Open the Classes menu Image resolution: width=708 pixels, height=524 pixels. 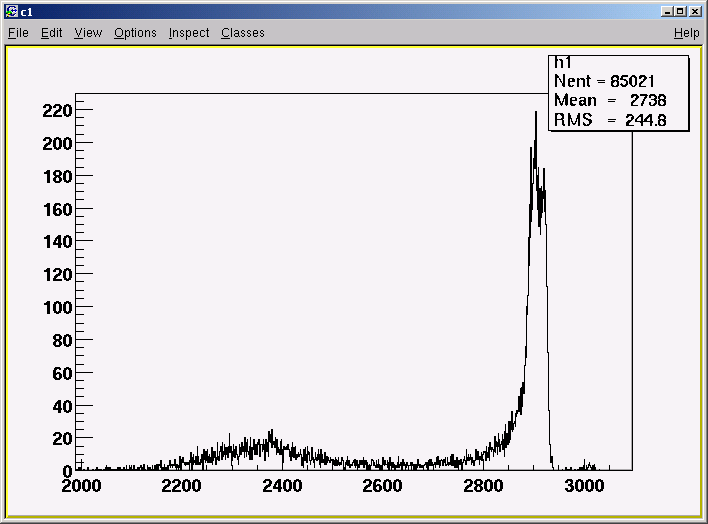(x=243, y=33)
